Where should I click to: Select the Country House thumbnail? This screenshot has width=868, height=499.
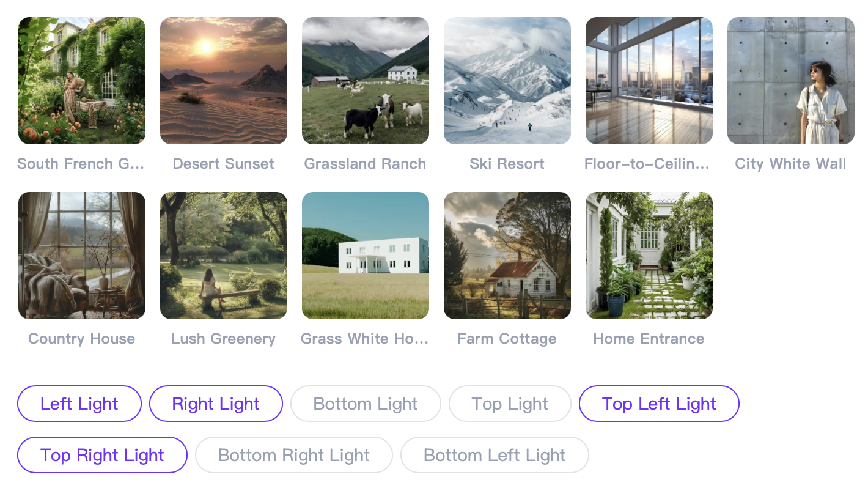tap(81, 256)
